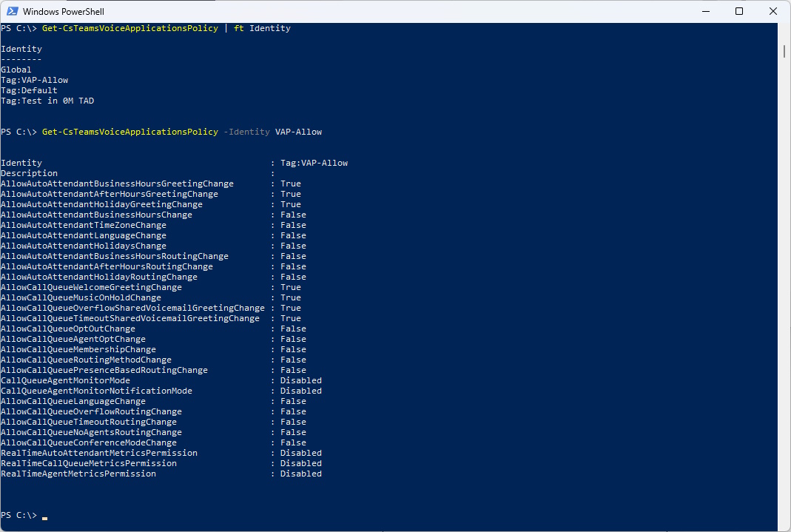Click 'AllowCallQueueTimeoutSharedVoicemailGreetingChange' property name
The width and height of the screenshot is (791, 532).
(130, 317)
